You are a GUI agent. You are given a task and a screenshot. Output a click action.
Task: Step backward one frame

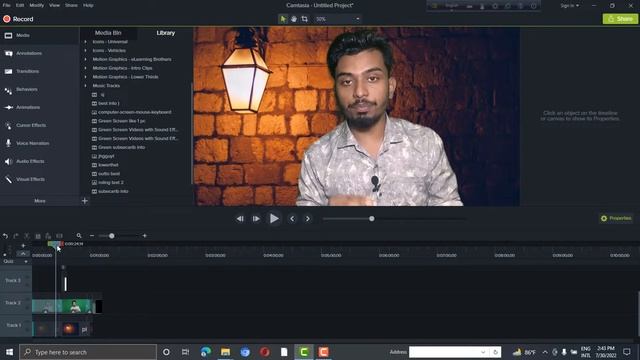tap(240, 219)
